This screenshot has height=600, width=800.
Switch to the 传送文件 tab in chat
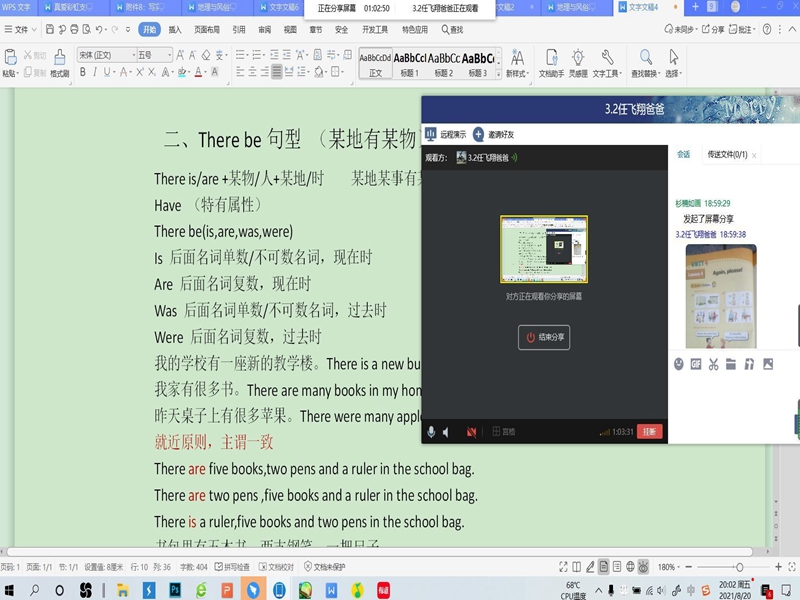point(726,154)
